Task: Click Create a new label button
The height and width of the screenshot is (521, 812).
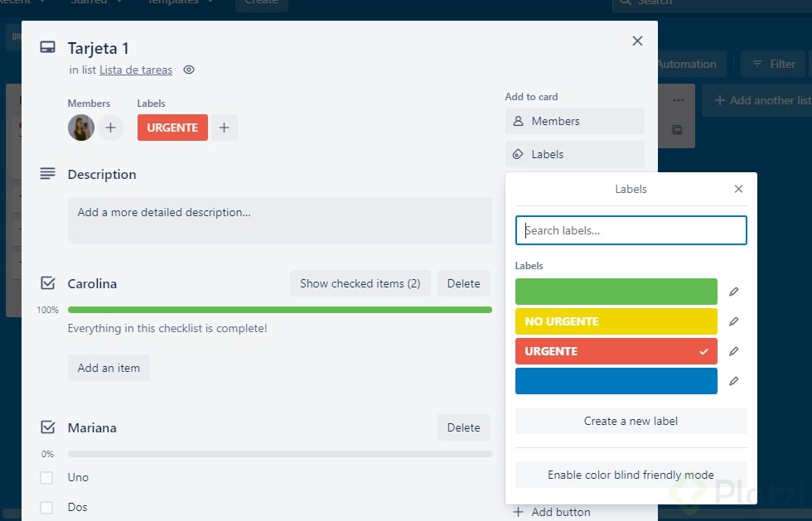Action: point(631,421)
